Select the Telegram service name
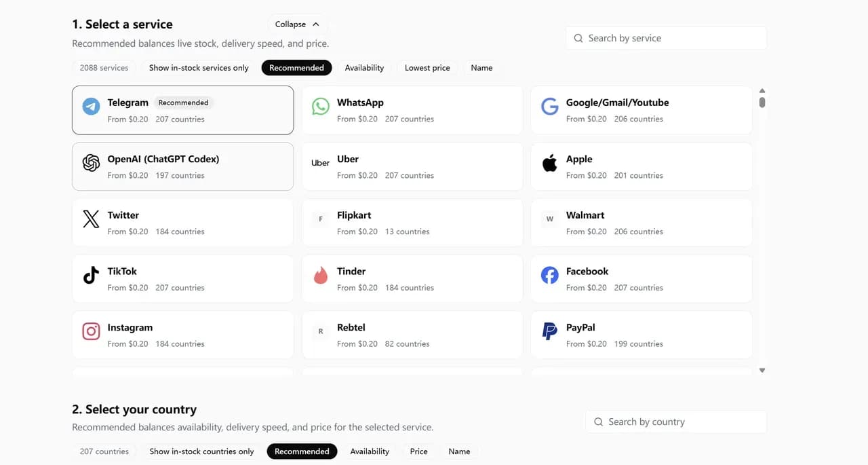Viewport: 868px width, 465px height. point(127,103)
